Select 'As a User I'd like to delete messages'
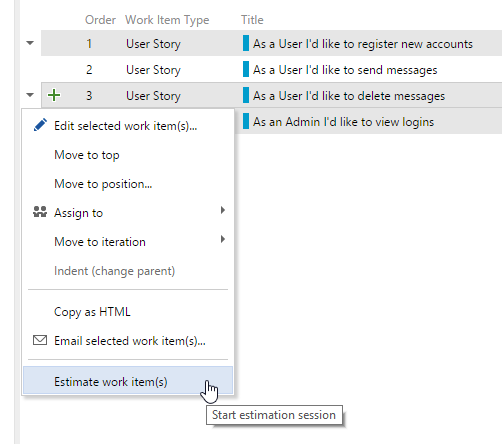This screenshot has height=444, width=502. pos(349,96)
